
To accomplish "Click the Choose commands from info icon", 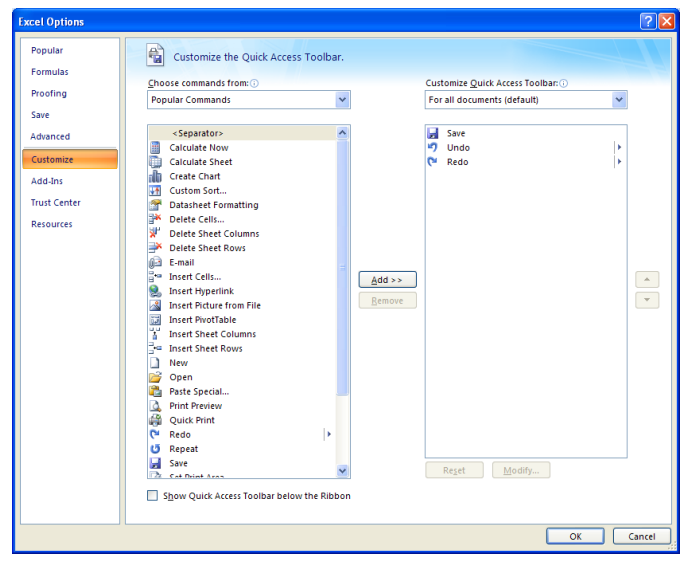I will tap(254, 83).
